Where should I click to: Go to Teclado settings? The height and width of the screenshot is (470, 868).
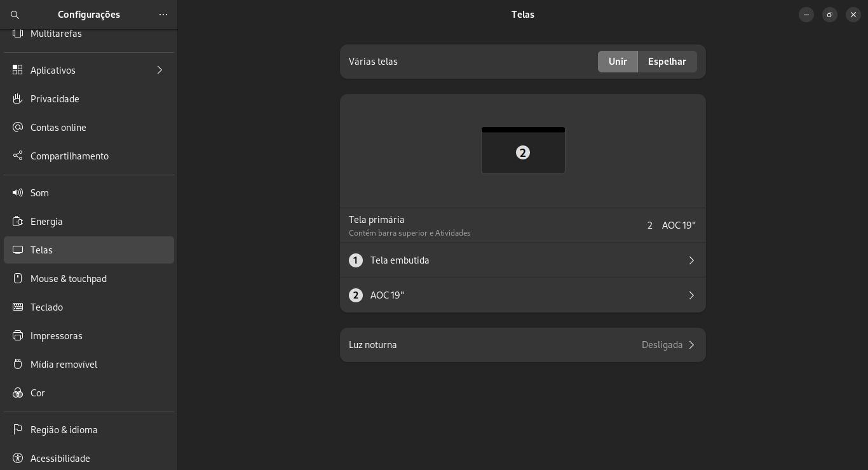89,307
